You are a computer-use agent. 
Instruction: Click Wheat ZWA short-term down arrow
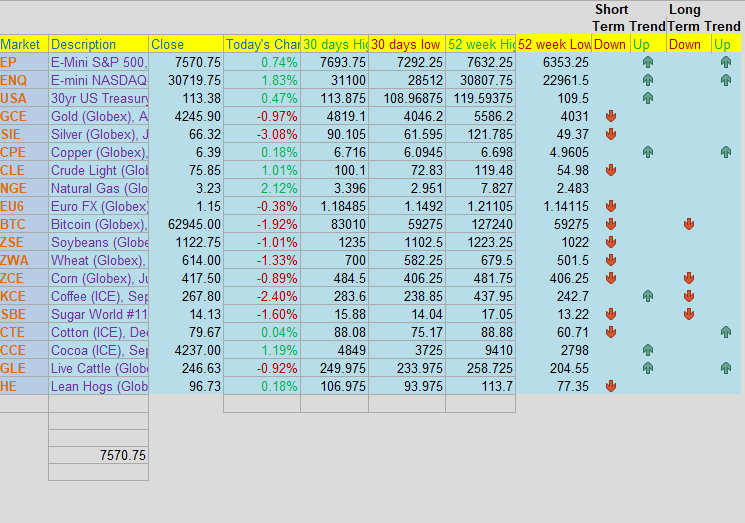pos(611,260)
